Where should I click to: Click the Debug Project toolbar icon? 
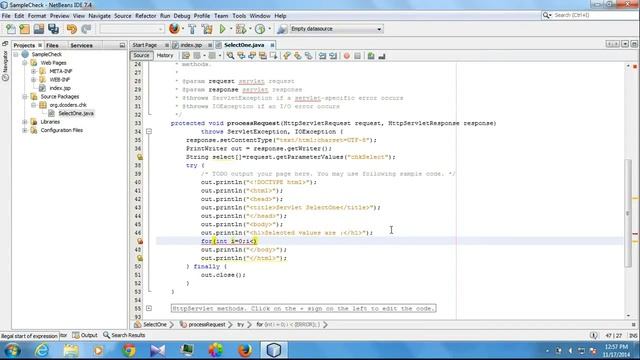tap(241, 29)
